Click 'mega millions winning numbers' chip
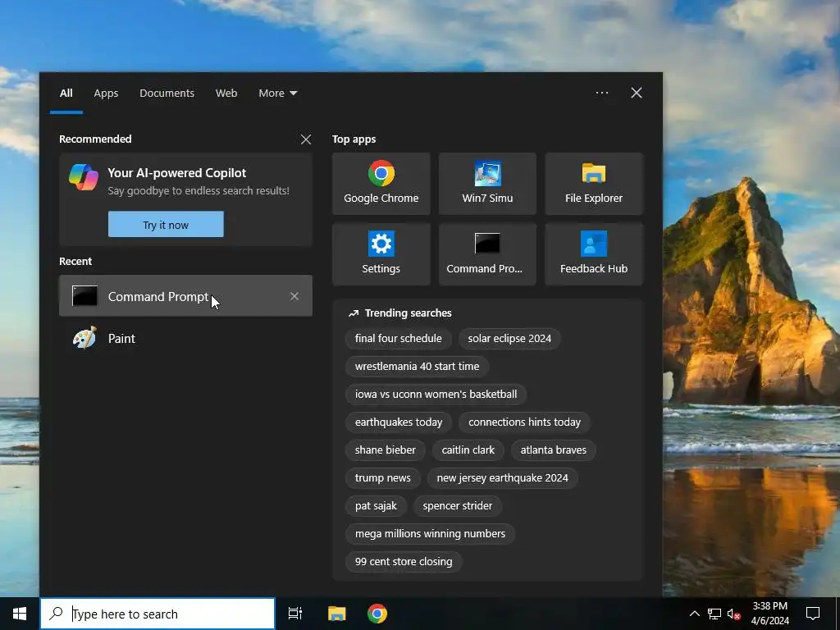 pos(430,533)
